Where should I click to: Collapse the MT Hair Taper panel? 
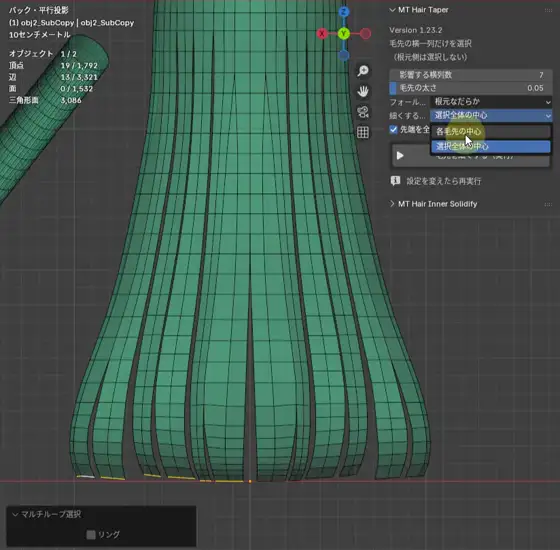(x=392, y=10)
